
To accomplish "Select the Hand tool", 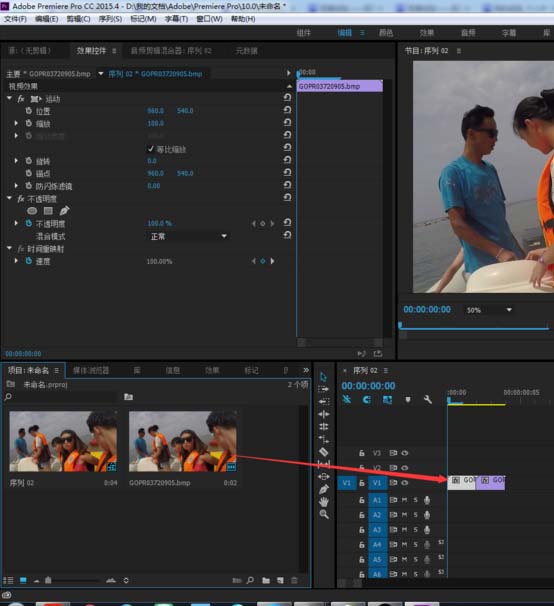I will click(324, 502).
